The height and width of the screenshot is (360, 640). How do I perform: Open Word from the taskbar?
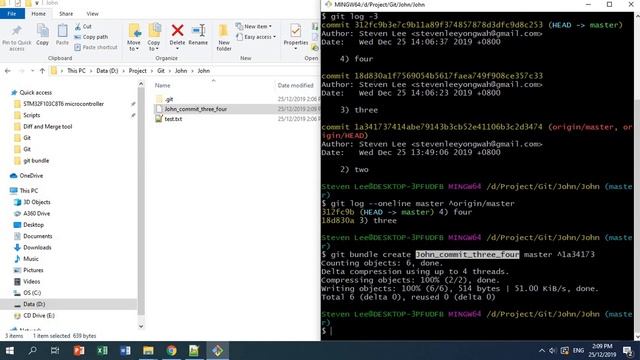click(125, 351)
